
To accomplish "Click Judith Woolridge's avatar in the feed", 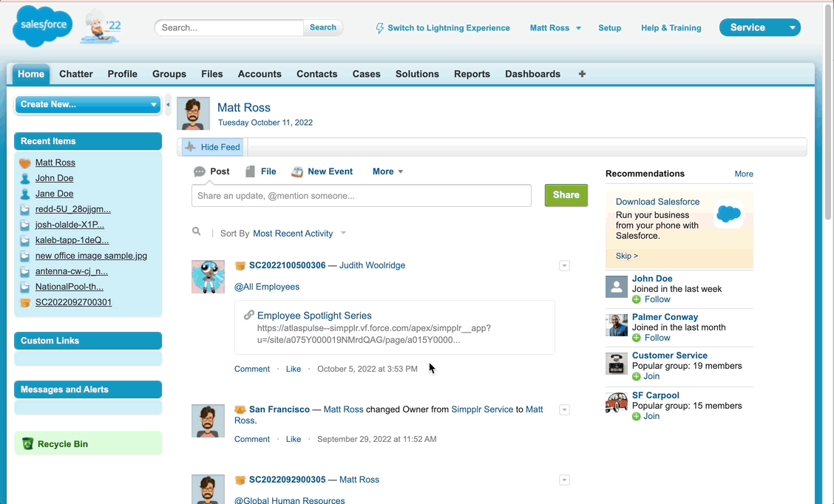I will 208,276.
